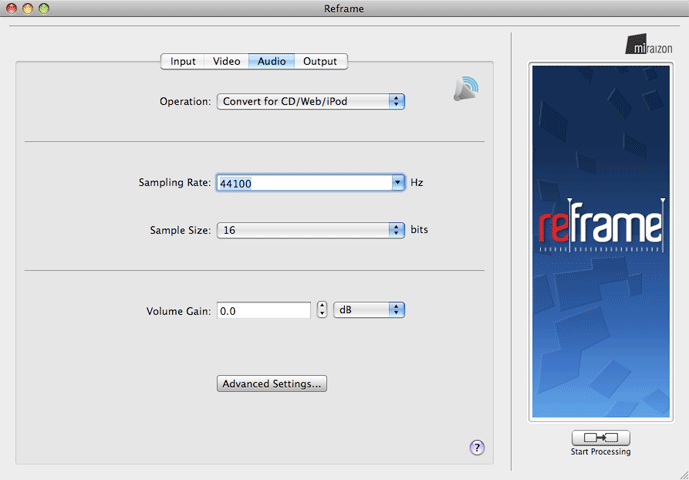Open the dB volume unit dropdown
This screenshot has height=480, width=689.
[x=369, y=310]
